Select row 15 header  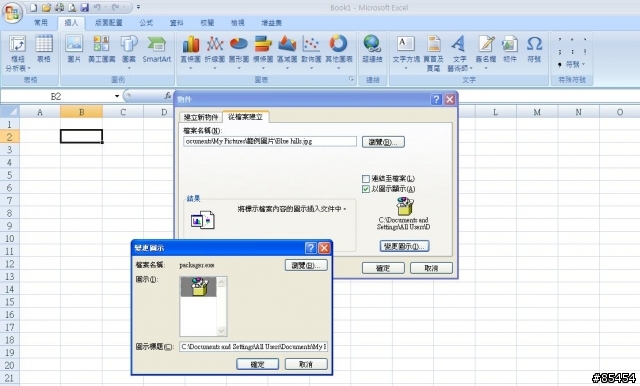click(x=9, y=302)
